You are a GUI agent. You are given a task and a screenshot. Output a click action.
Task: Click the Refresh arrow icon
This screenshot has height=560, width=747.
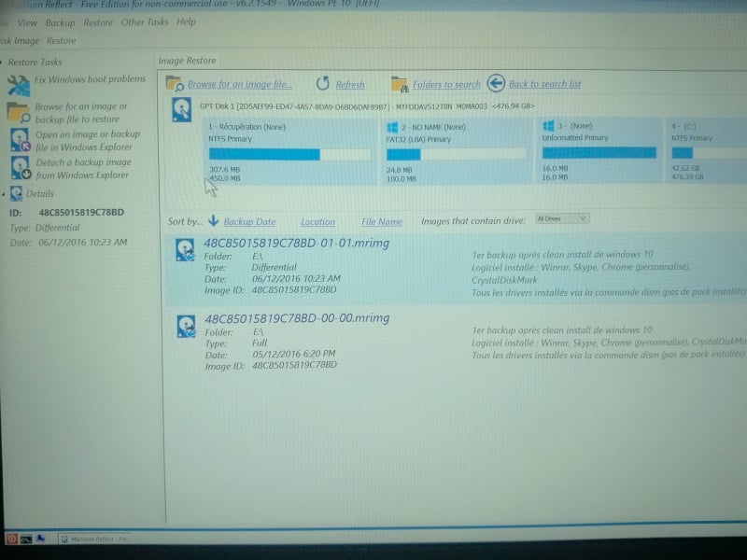coord(322,83)
